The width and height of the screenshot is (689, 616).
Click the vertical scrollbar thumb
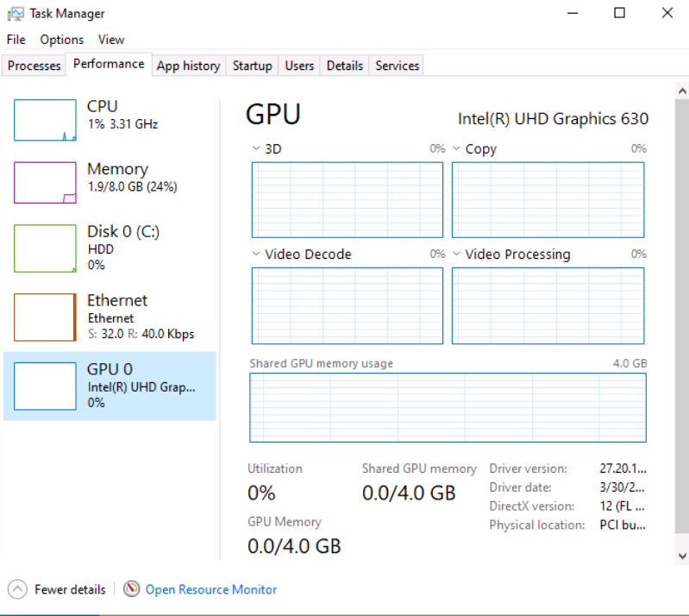[x=682, y=317]
